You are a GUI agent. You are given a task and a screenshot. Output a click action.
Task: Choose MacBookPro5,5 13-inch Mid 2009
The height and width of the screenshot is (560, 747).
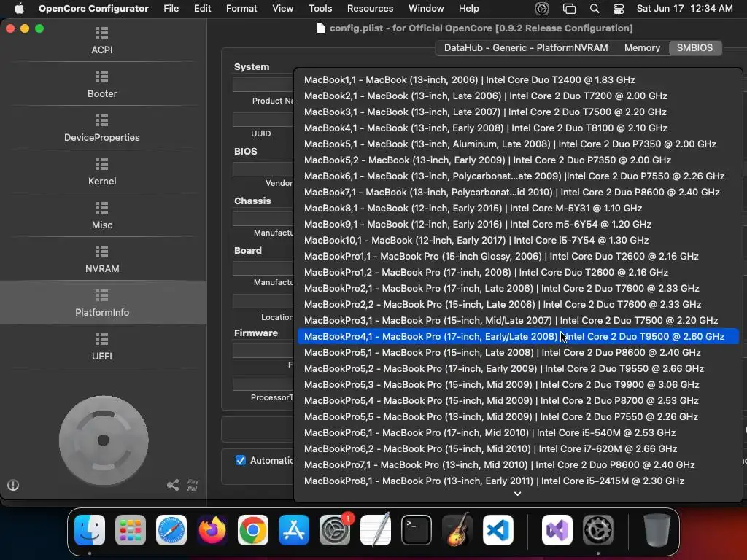coord(518,416)
